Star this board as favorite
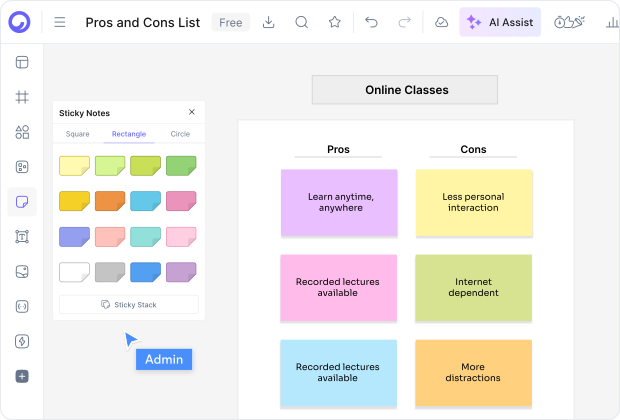The width and height of the screenshot is (620, 420). coord(335,22)
